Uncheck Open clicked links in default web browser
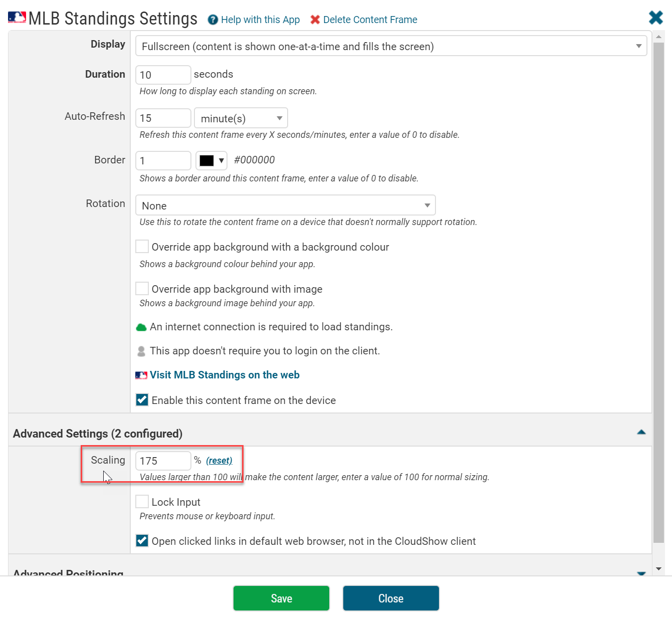The width and height of the screenshot is (672, 619). 142,541
